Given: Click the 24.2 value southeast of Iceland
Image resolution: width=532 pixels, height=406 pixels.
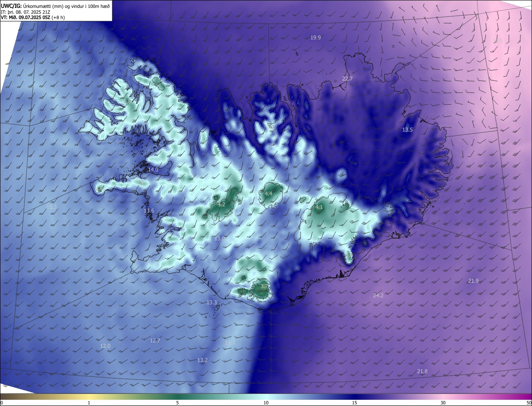Looking at the screenshot, I should 378,296.
